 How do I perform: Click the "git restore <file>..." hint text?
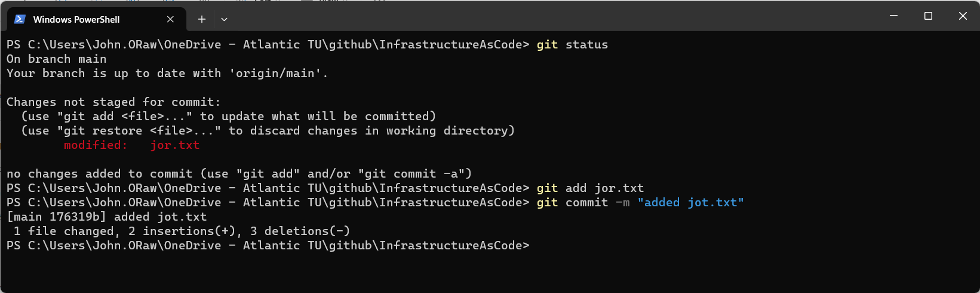click(x=139, y=131)
